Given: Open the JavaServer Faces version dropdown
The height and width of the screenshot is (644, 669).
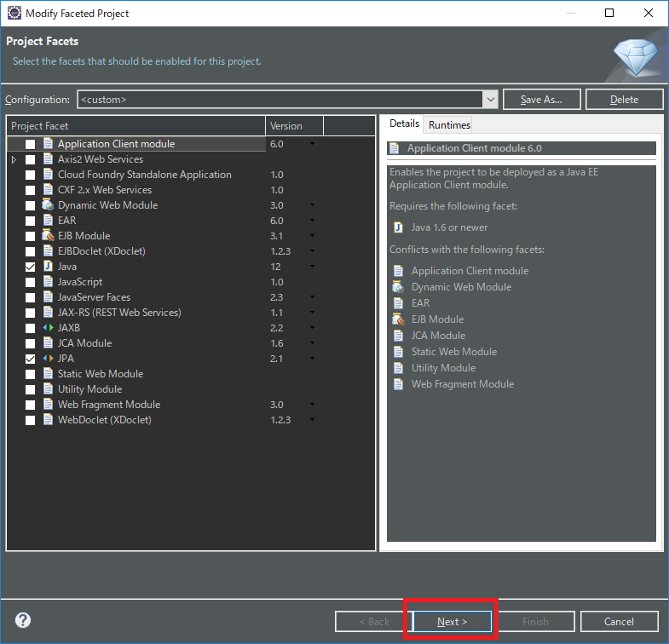Looking at the screenshot, I should pyautogui.click(x=312, y=297).
